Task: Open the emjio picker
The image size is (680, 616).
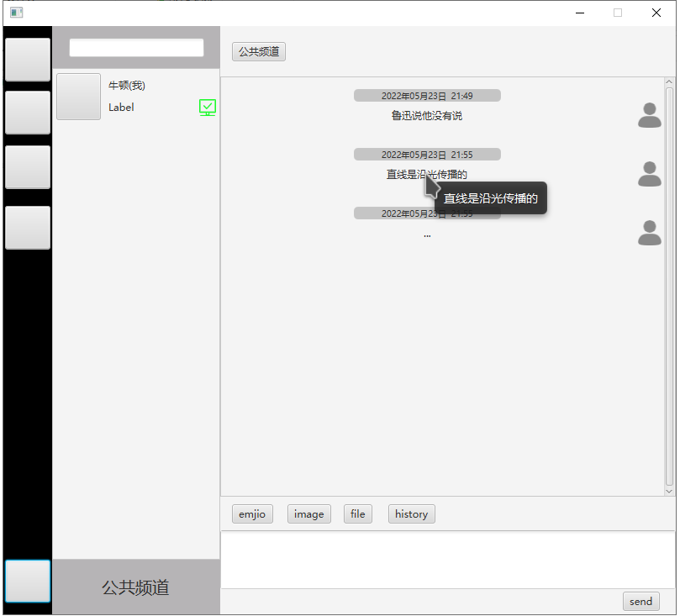Action: (252, 513)
